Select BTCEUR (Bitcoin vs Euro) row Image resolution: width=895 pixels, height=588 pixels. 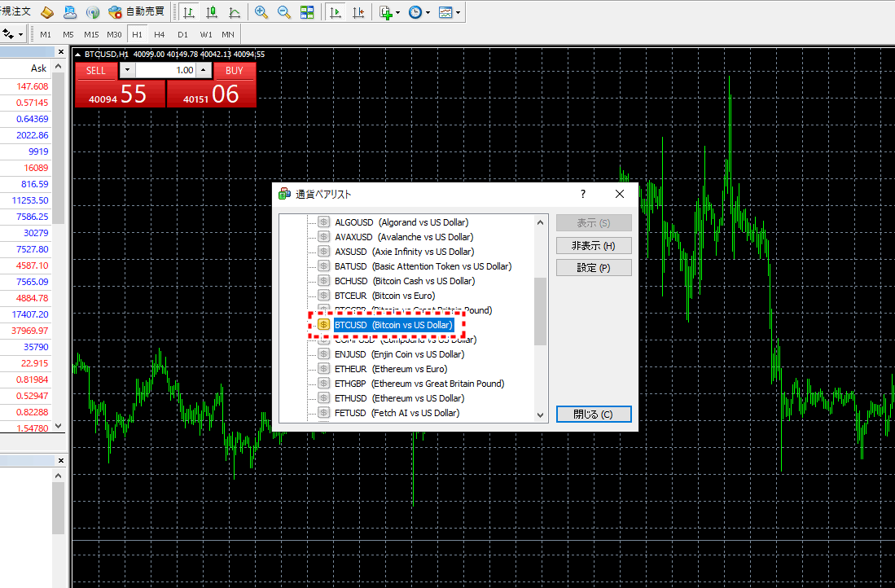click(x=384, y=296)
